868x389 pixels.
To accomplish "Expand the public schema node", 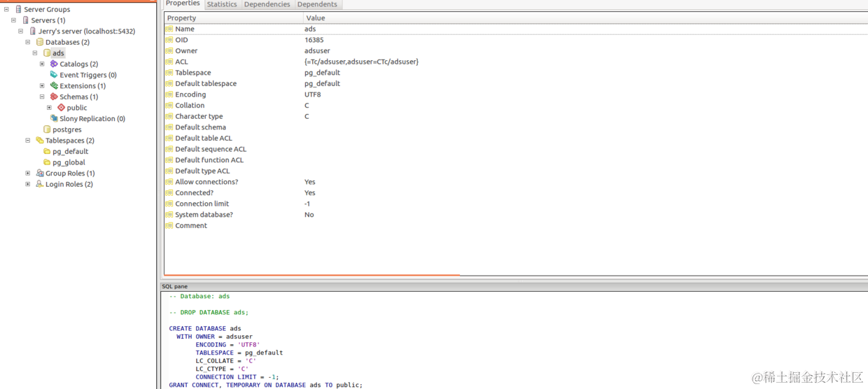I will tap(49, 108).
